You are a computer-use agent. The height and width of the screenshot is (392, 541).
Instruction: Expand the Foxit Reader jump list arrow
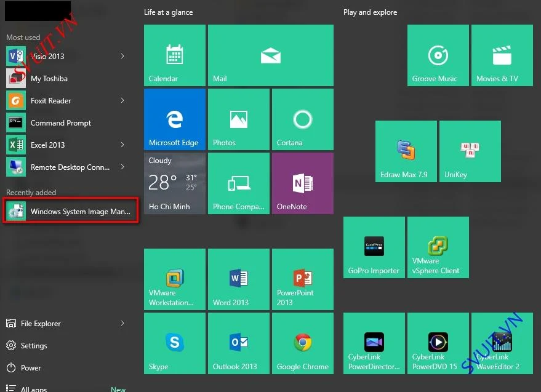tap(122, 100)
